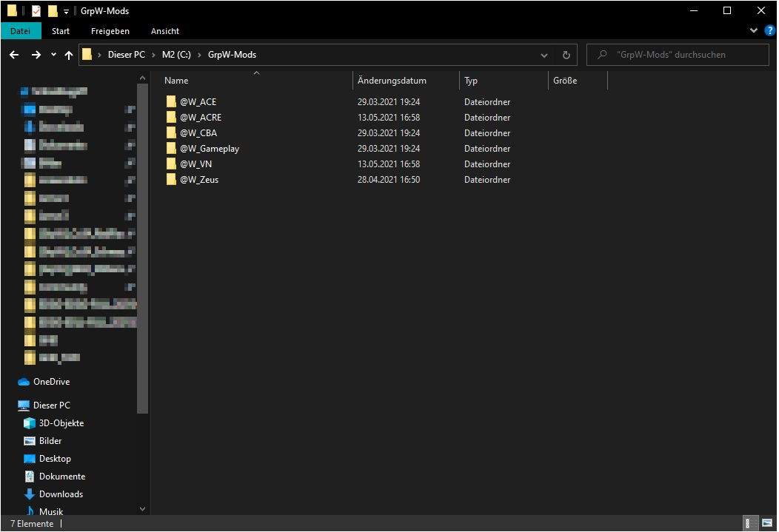Click the properties icon in the quick access toolbar
The width and height of the screenshot is (779, 532).
point(36,11)
